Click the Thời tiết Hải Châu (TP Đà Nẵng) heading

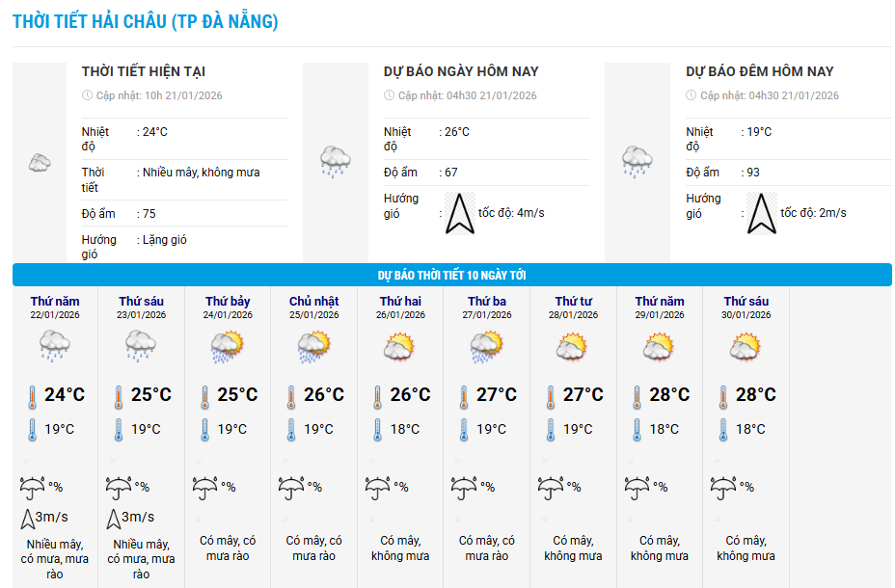146,21
